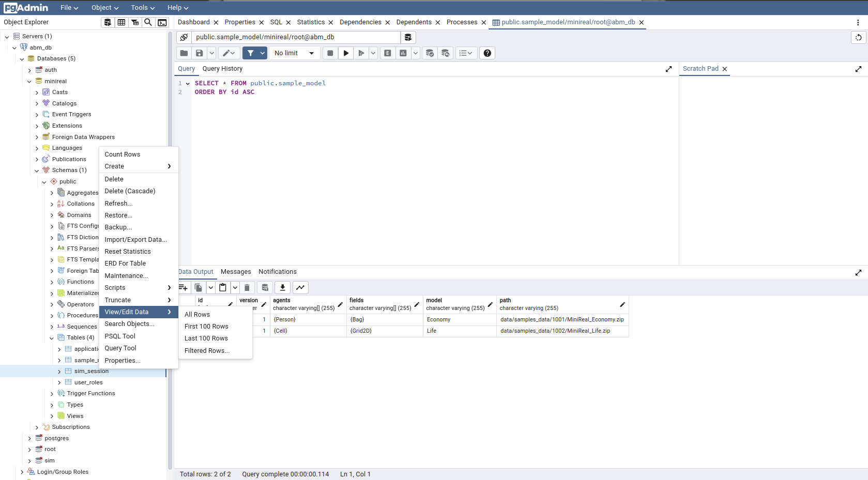Viewport: 868px width, 480px height.
Task: Open the Search Objects magnifier icon
Action: coord(148,22)
